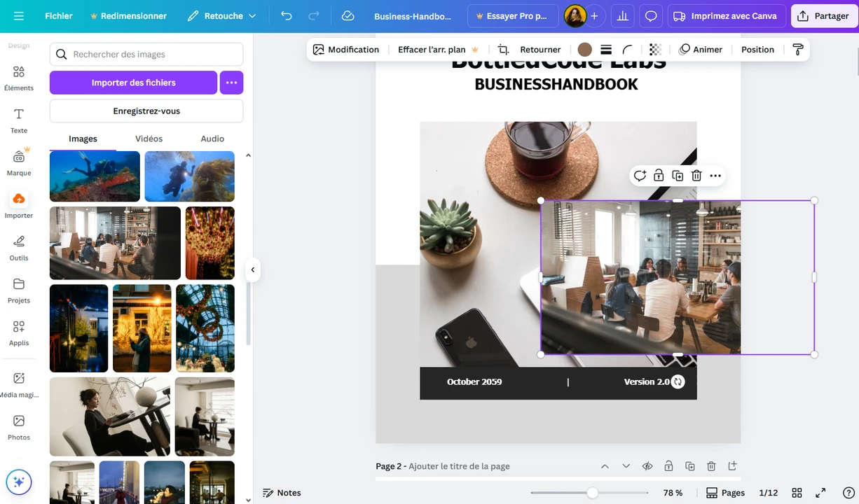Hide Page 2 with eye icon
Screen dimensions: 859x504
point(647,466)
